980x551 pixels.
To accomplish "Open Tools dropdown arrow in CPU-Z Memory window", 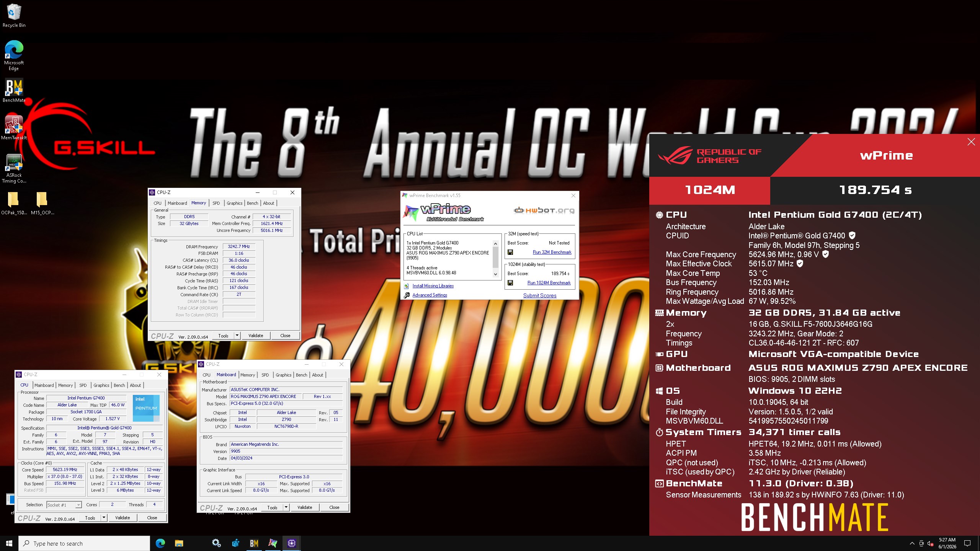I will pyautogui.click(x=237, y=336).
